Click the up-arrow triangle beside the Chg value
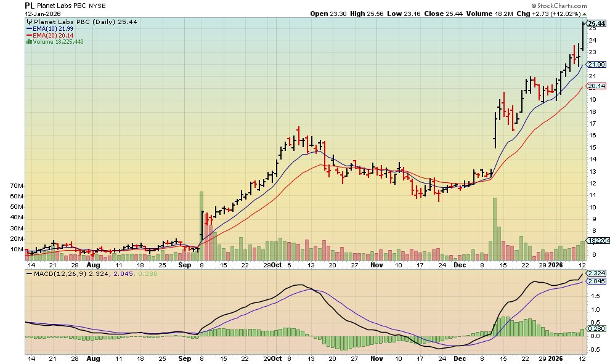 click(x=584, y=14)
